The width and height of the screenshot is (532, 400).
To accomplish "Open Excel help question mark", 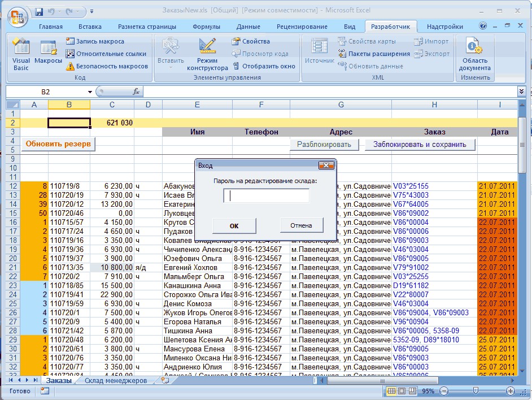I will point(483,26).
